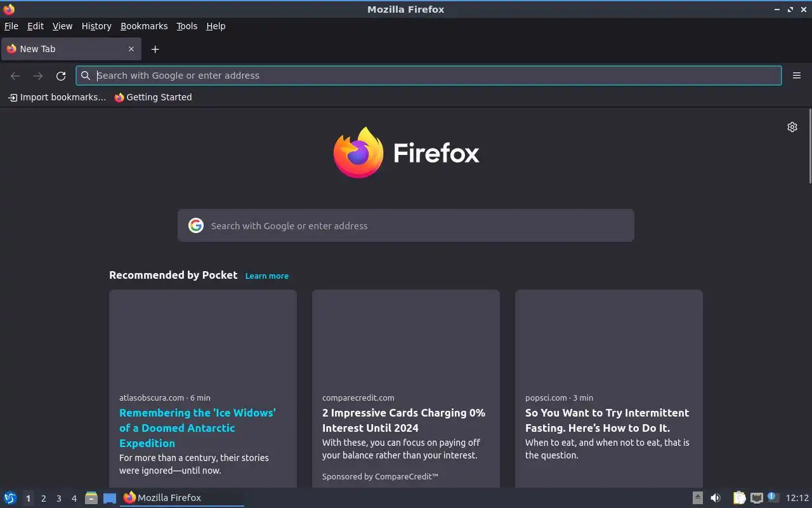The width and height of the screenshot is (812, 508).
Task: Click Mozilla Firefox taskbar window button
Action: pos(182,498)
